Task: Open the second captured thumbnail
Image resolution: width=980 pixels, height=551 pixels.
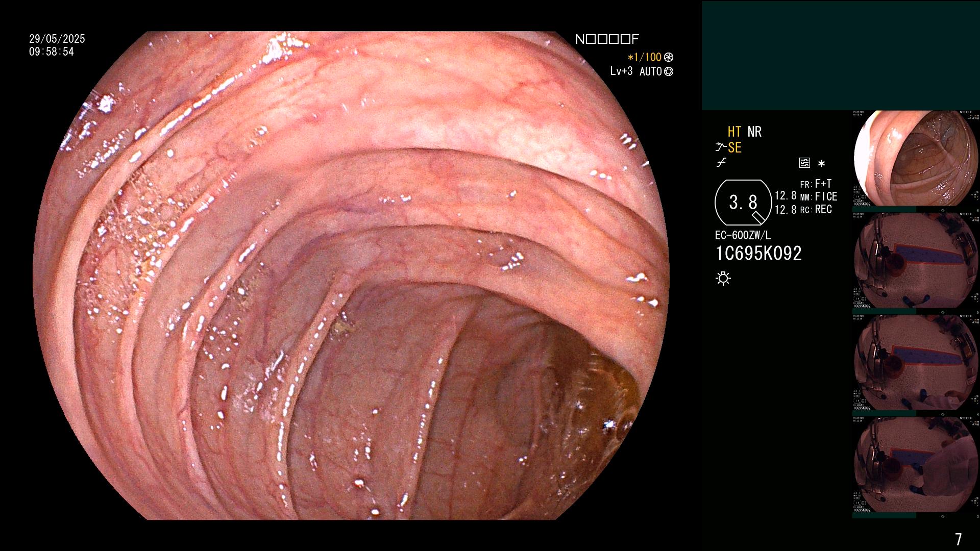Action: [916, 261]
